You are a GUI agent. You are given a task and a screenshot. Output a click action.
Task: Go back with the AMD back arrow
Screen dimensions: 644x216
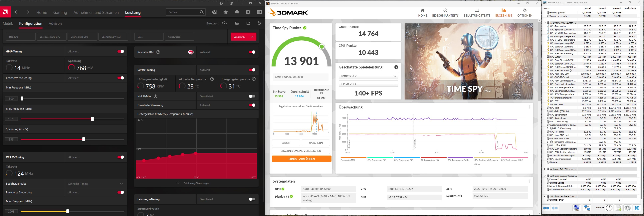point(16,12)
